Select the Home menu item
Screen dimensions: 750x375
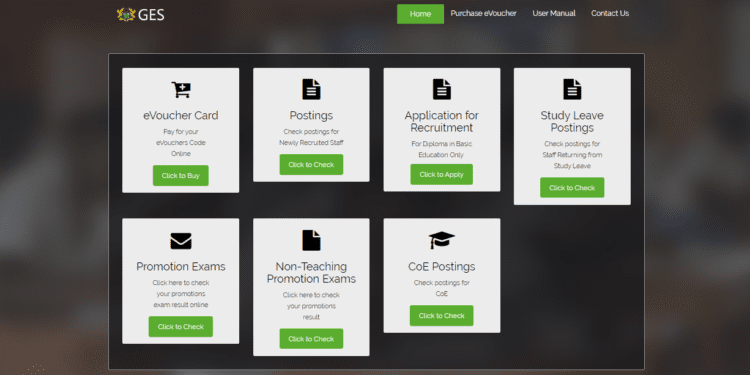click(x=420, y=14)
